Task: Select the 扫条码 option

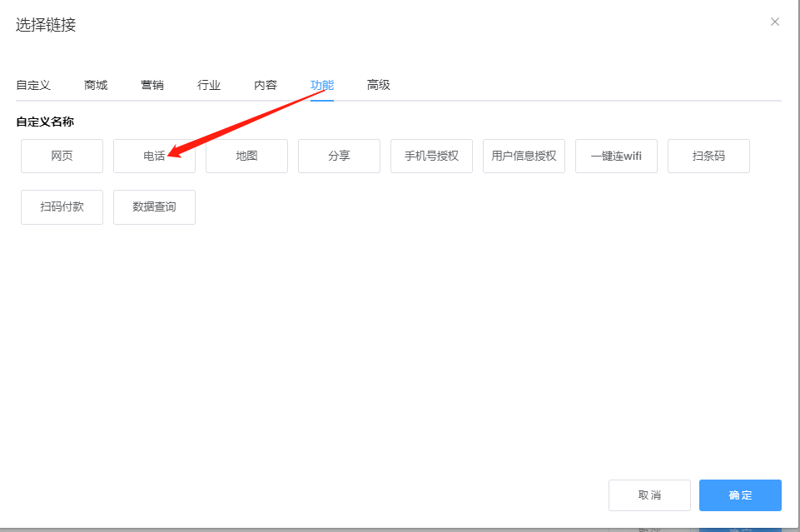Action: click(708, 156)
